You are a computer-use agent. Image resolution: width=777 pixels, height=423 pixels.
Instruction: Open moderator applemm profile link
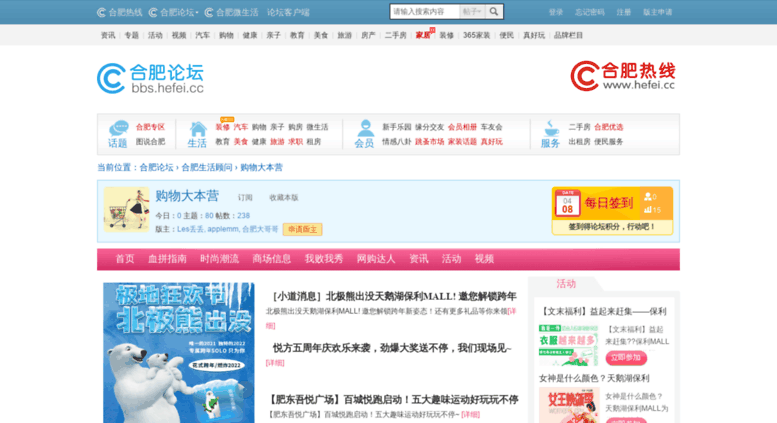[x=222, y=229]
